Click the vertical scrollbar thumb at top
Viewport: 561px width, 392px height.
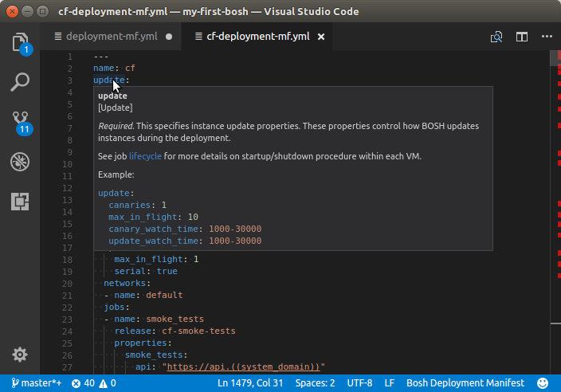click(x=555, y=58)
